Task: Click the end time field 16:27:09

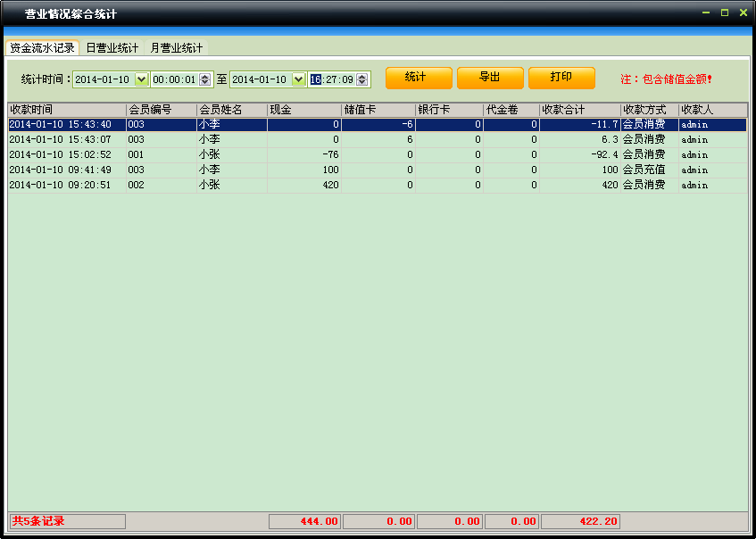Action: 332,79
